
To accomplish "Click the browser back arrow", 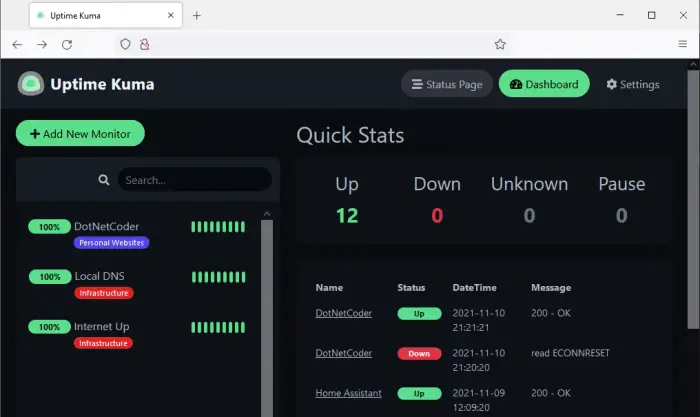I will tap(17, 44).
